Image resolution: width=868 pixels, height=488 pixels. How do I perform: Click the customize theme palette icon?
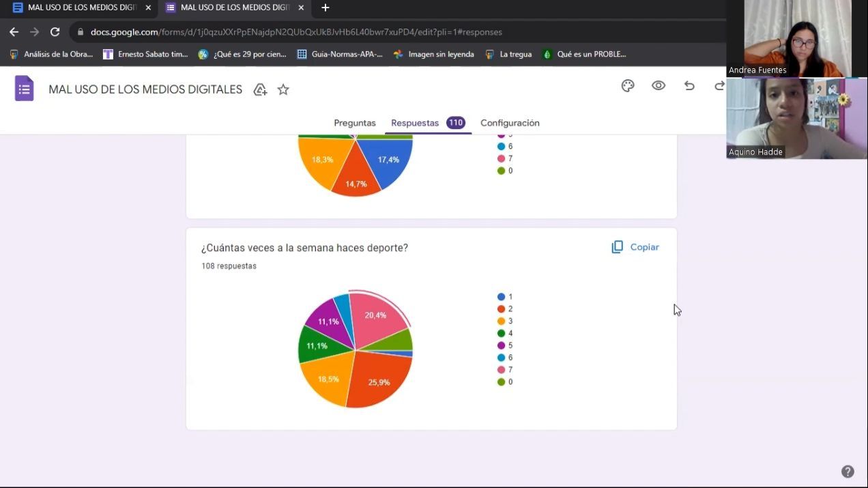[628, 85]
